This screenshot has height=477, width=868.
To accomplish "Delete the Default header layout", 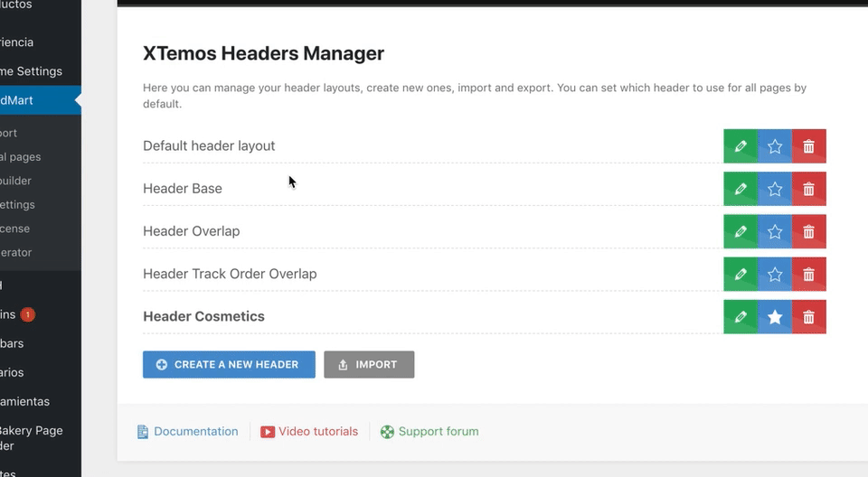I will click(808, 146).
